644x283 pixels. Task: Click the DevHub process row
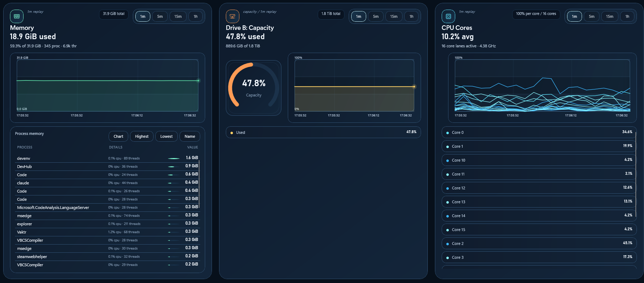pyautogui.click(x=108, y=166)
